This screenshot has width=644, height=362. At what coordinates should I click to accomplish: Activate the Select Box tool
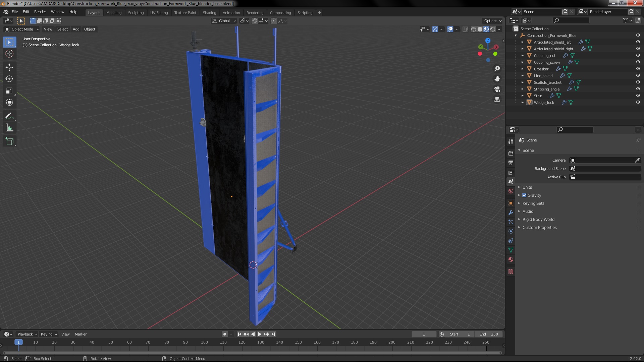pos(9,42)
